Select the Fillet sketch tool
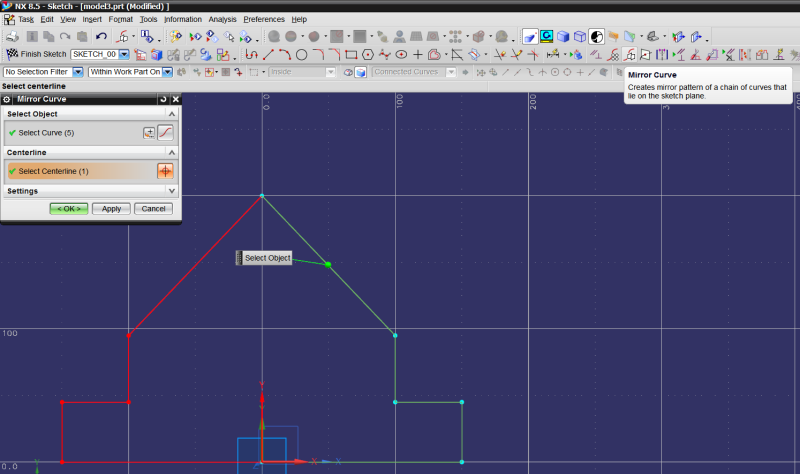This screenshot has height=474, width=800. (x=318, y=55)
